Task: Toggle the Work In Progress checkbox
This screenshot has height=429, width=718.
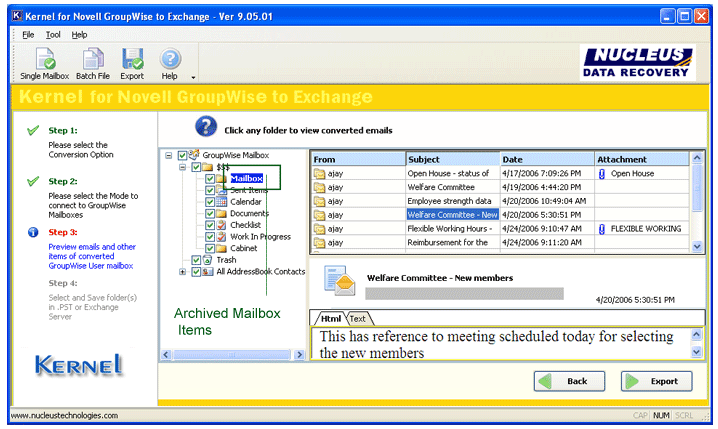Action: click(x=210, y=237)
